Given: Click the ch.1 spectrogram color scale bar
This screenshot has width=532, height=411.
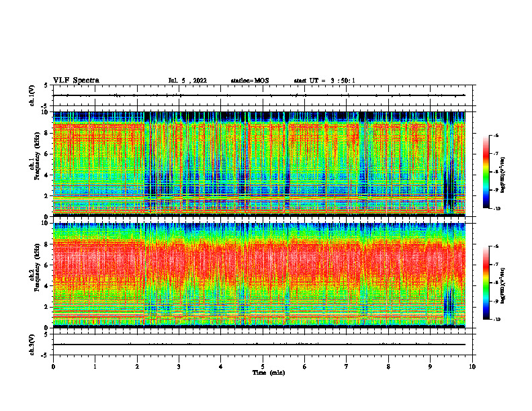Looking at the screenshot, I should 486,172.
